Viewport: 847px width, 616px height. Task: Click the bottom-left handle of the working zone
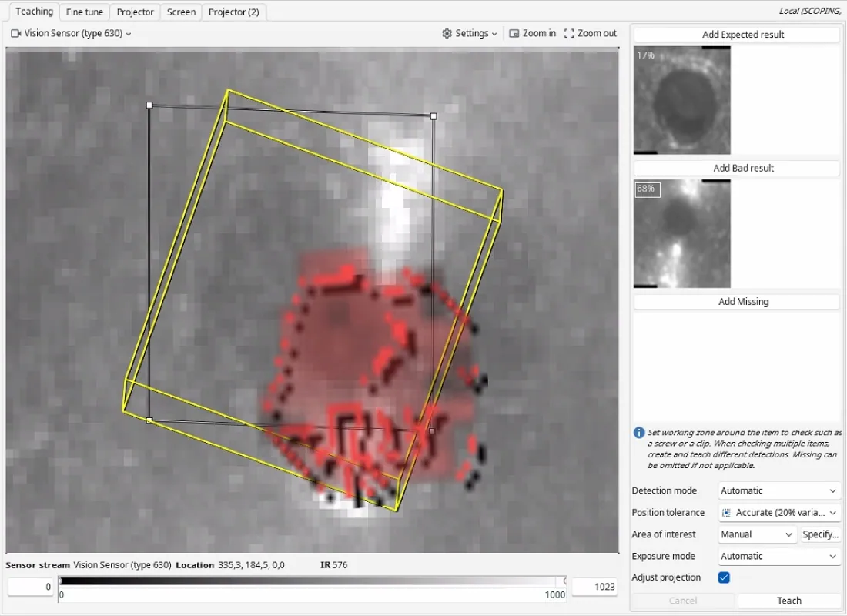pos(149,420)
